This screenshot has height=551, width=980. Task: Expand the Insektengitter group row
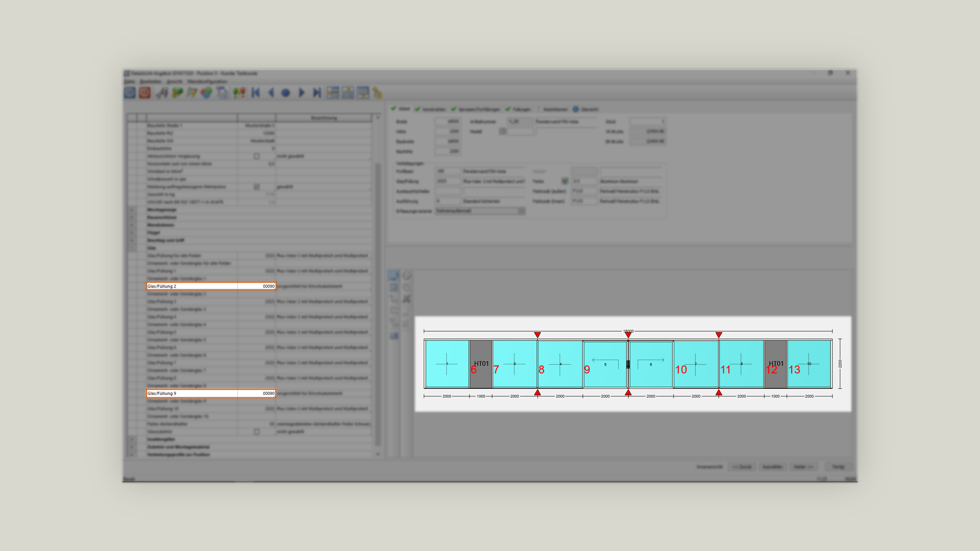click(x=132, y=439)
